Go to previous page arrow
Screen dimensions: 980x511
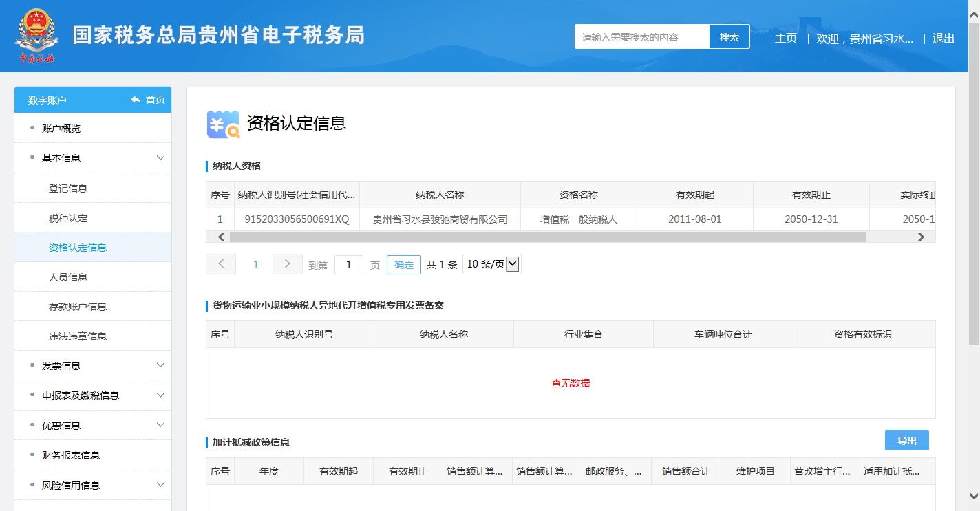[x=221, y=264]
